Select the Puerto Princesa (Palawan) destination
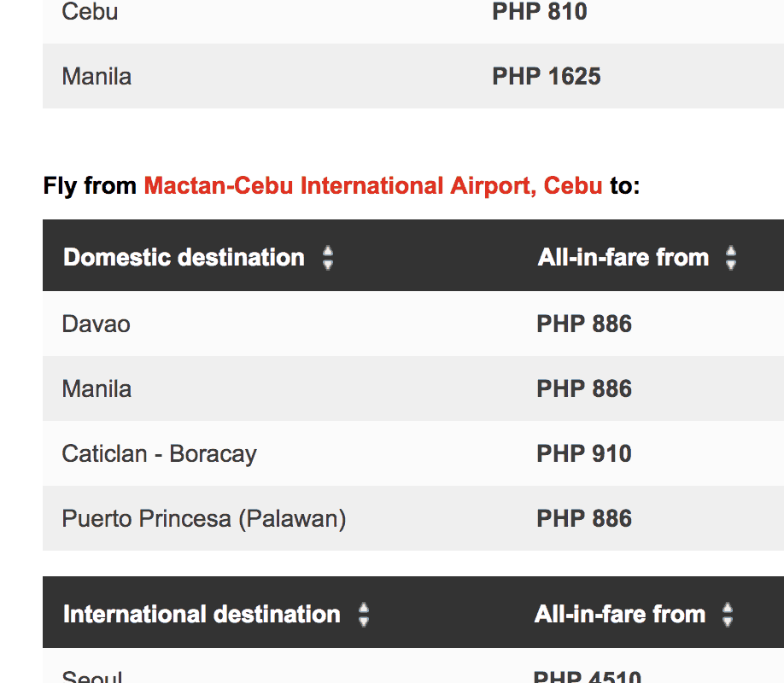This screenshot has width=784, height=683. click(x=203, y=519)
